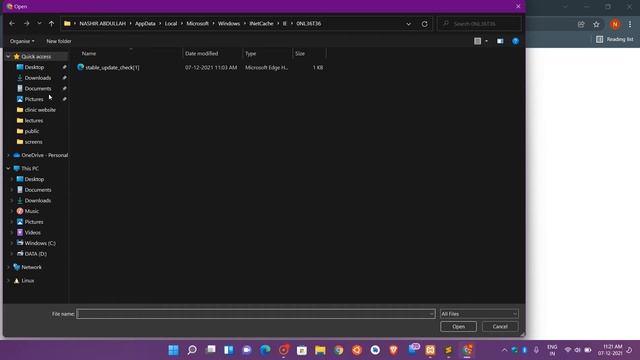
Task: Open Wi-Fi network tray icon
Action: (x=568, y=350)
